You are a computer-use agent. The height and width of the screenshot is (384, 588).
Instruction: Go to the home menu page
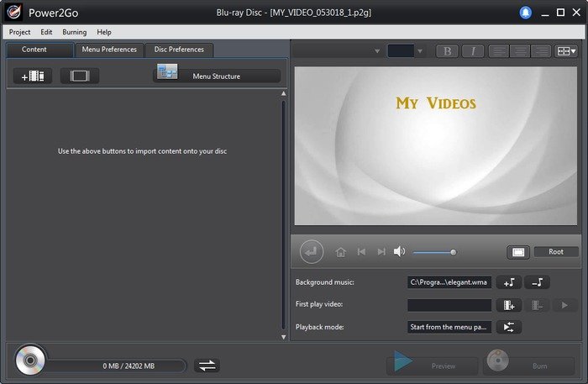(x=340, y=252)
